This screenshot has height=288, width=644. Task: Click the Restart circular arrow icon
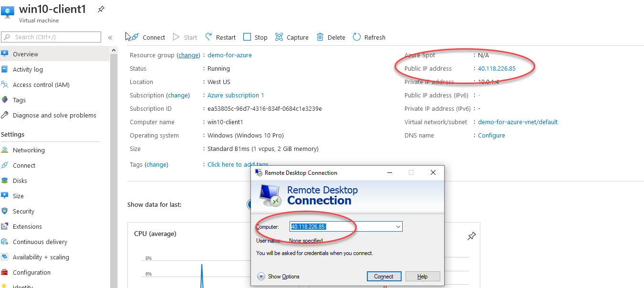208,37
